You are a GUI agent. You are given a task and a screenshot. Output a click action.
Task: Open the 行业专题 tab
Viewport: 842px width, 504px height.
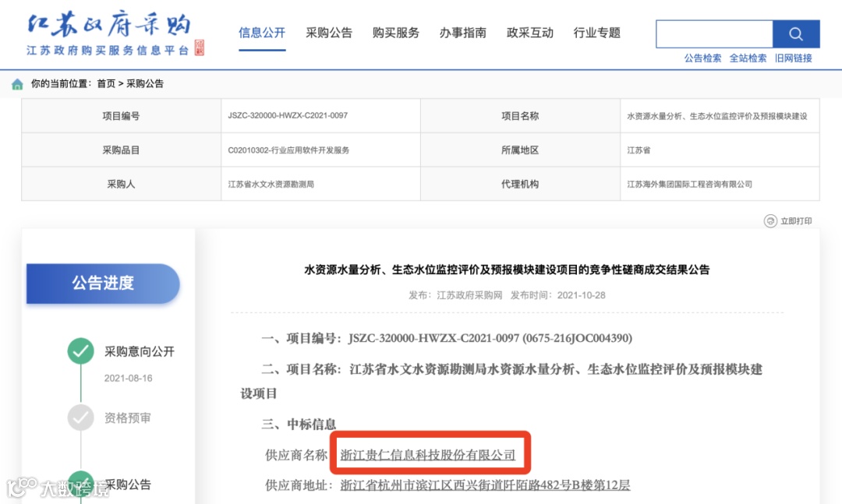[x=596, y=33]
